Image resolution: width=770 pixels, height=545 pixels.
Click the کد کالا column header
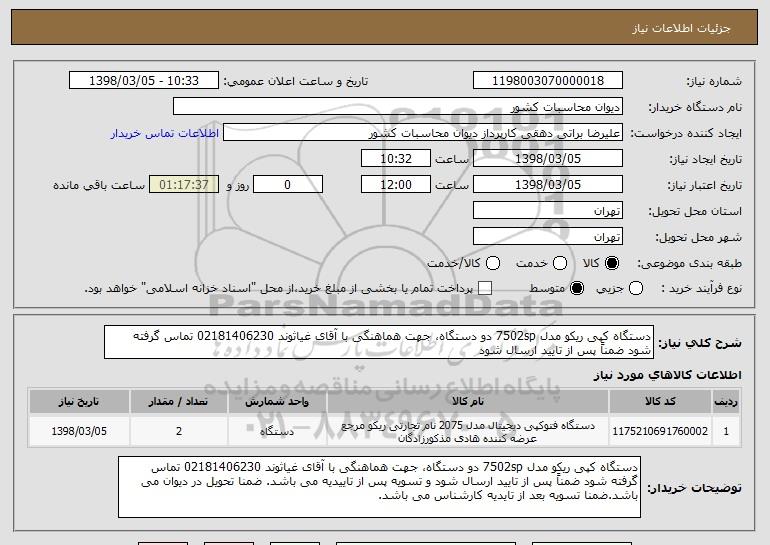660,402
